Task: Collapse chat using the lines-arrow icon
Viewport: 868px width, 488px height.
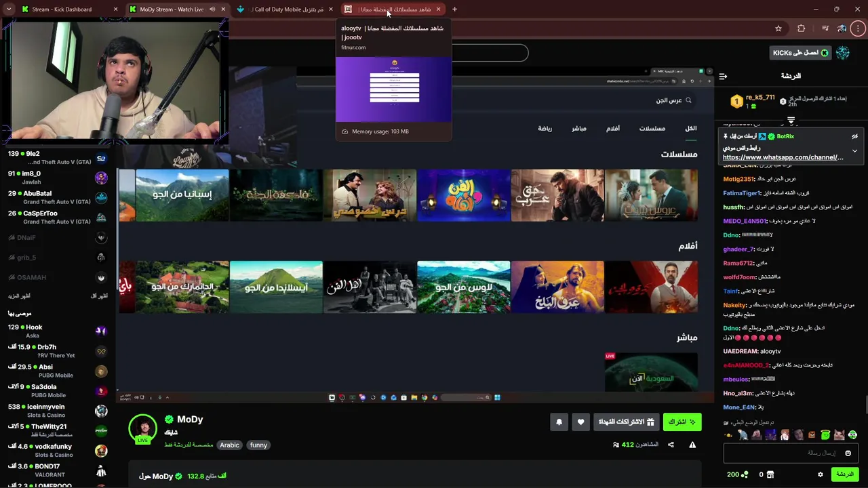Action: tap(723, 76)
